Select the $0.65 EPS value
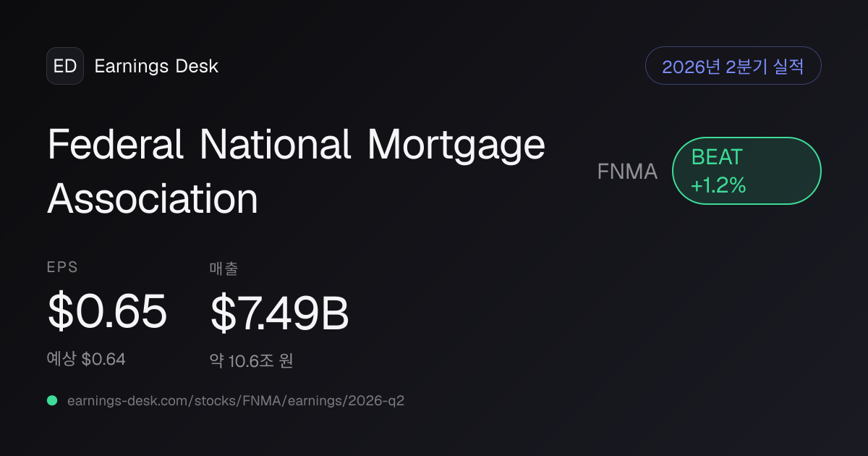 click(x=107, y=312)
